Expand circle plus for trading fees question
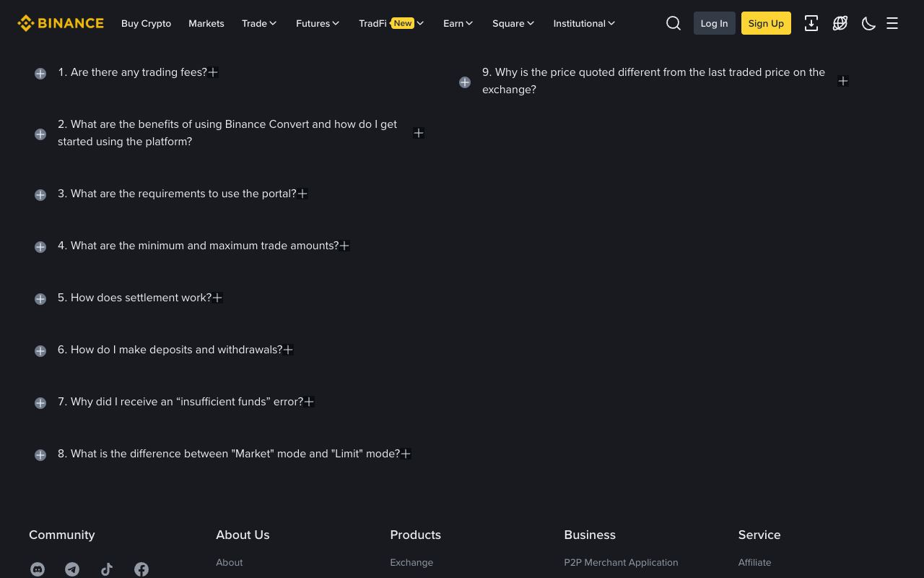Image resolution: width=924 pixels, height=578 pixels. point(40,74)
